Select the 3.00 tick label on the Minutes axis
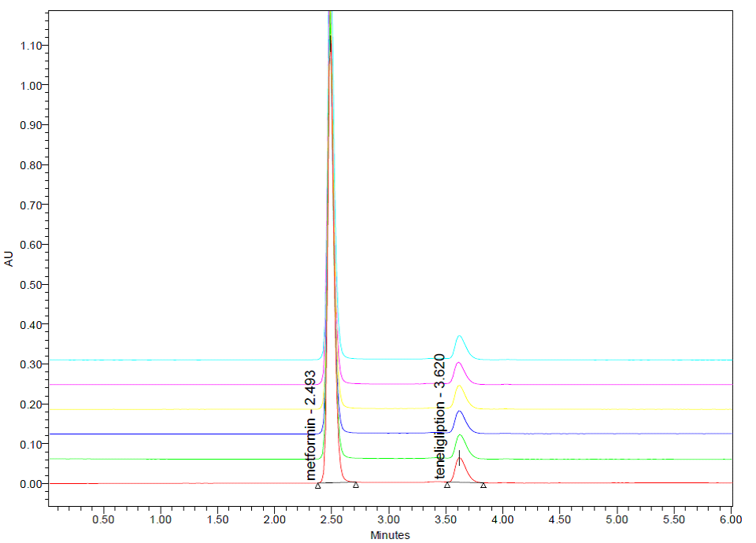Screen dimensions: 756x543 [388, 520]
